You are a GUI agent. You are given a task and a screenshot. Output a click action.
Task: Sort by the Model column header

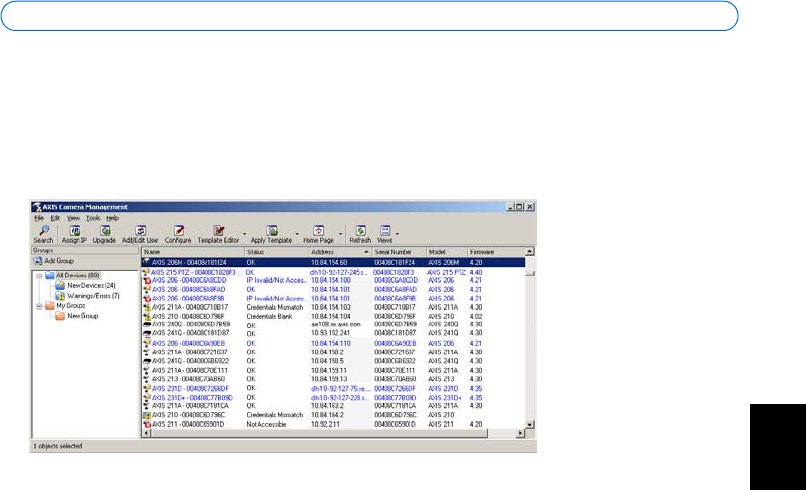(x=447, y=252)
